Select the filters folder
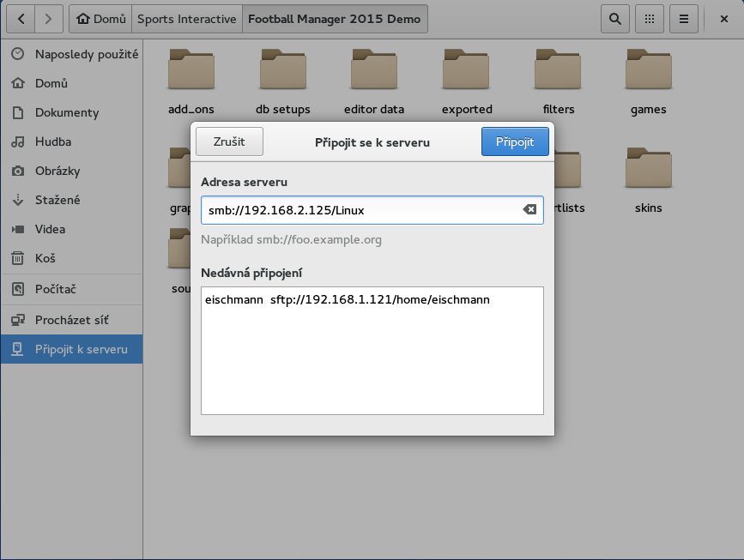 558,82
